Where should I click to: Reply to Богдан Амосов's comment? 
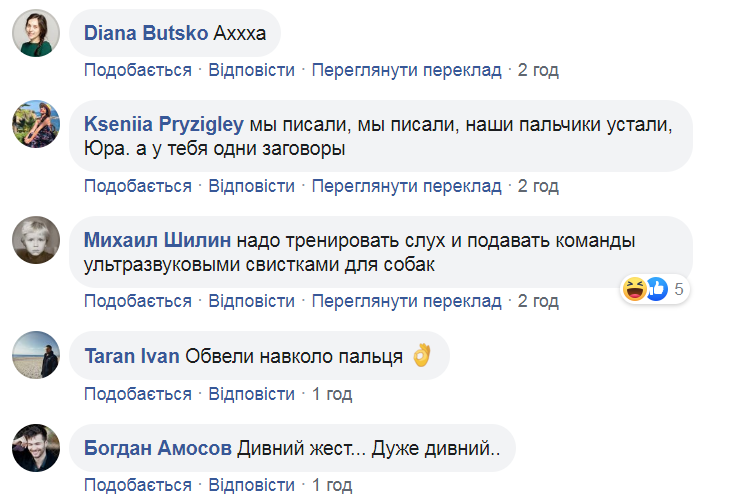pos(251,486)
